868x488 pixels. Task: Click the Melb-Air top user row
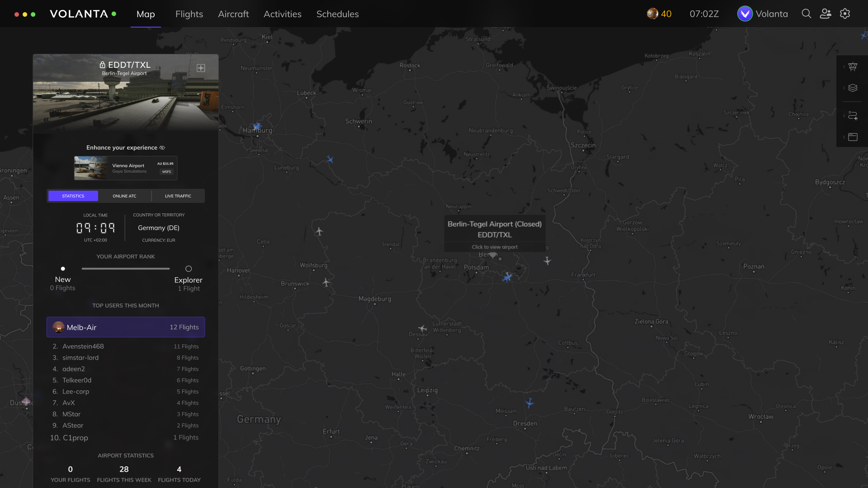coord(126,327)
